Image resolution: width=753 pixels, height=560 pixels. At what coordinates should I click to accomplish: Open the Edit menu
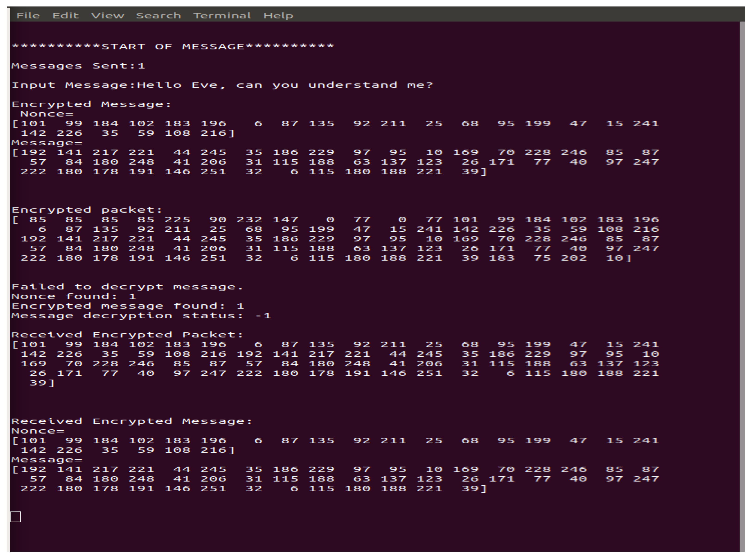tap(65, 15)
